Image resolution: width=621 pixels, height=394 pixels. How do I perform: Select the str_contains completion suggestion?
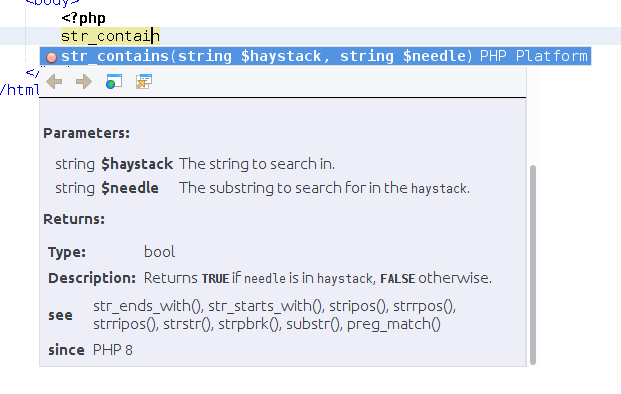coord(315,56)
